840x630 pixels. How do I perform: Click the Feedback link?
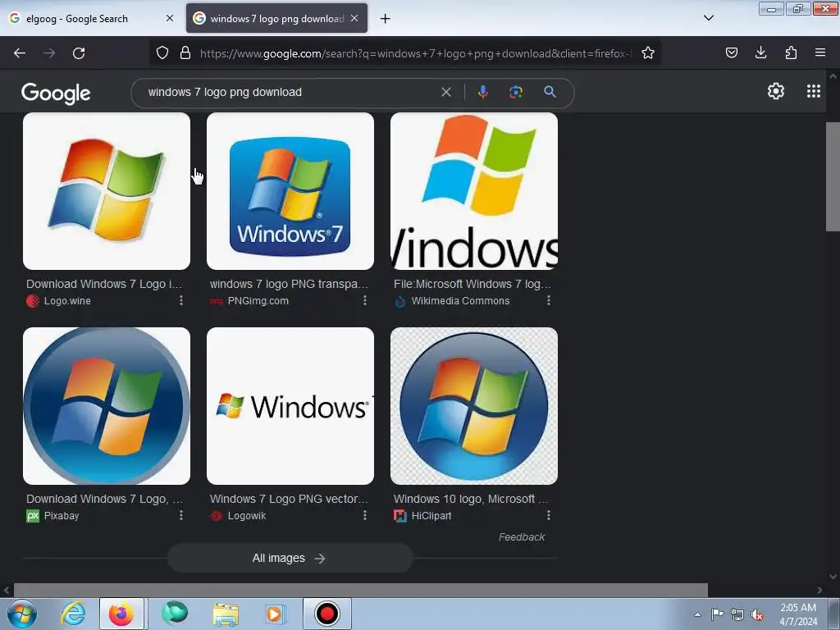tap(521, 536)
